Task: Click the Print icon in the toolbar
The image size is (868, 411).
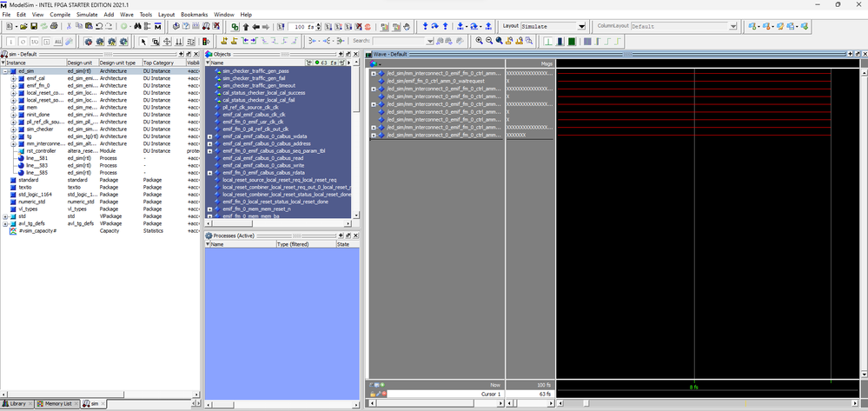Action: pyautogui.click(x=52, y=27)
